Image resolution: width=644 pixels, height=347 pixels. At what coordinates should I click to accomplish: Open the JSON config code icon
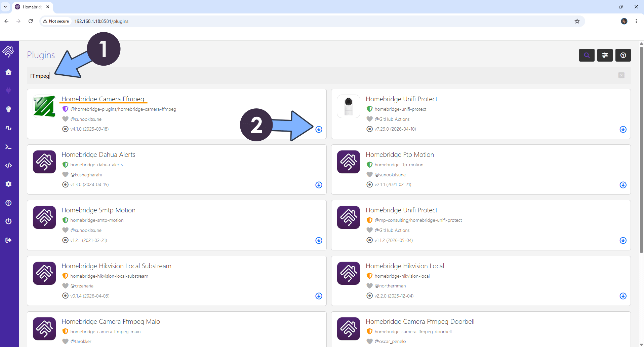tap(8, 165)
